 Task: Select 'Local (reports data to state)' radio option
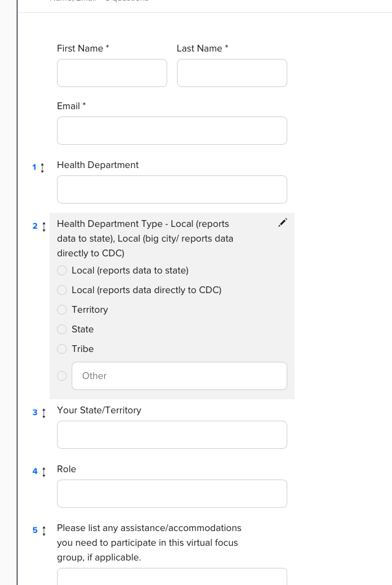(62, 270)
